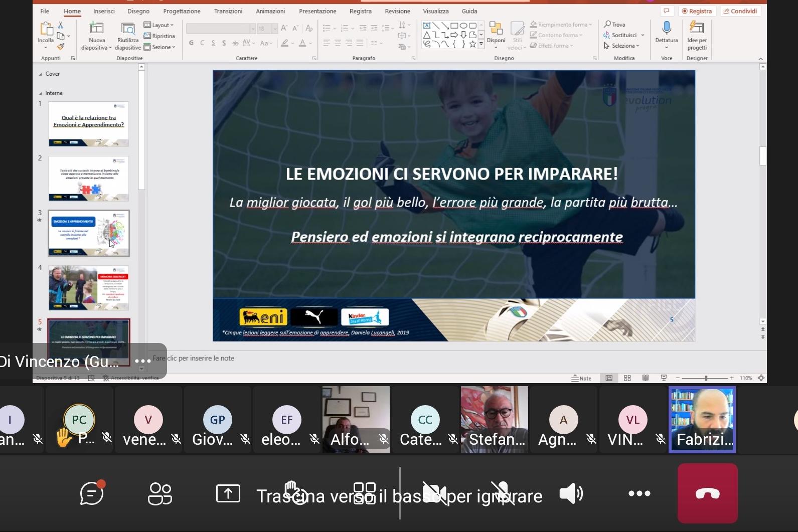Click the speaker audio icon
This screenshot has height=532, width=798.
click(571, 494)
